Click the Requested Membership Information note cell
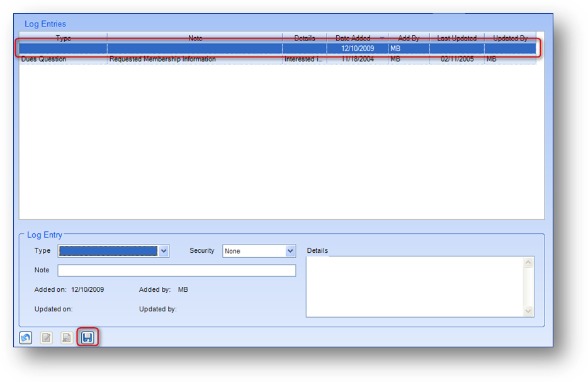The image size is (588, 382). pyautogui.click(x=195, y=59)
